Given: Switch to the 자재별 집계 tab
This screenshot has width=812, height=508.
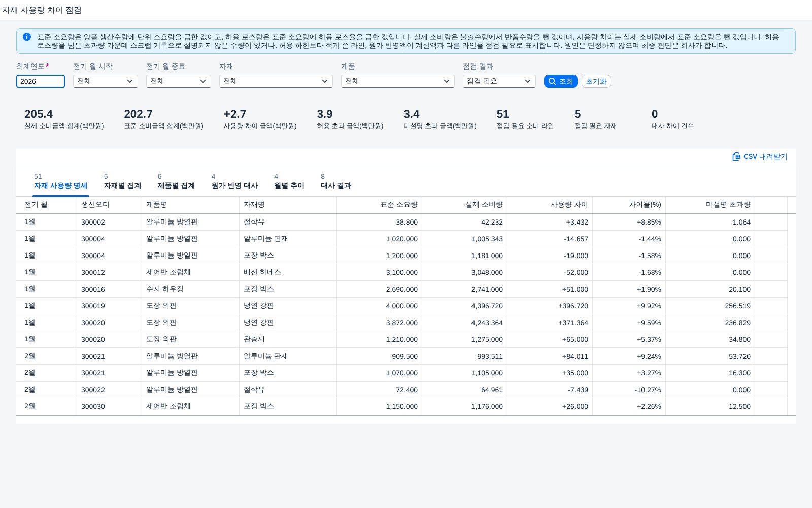Looking at the screenshot, I should coord(122,182).
